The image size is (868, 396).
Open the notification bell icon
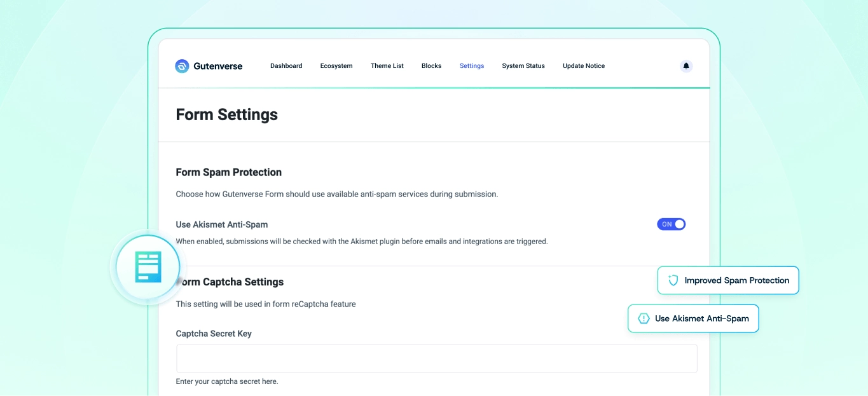[x=686, y=66]
